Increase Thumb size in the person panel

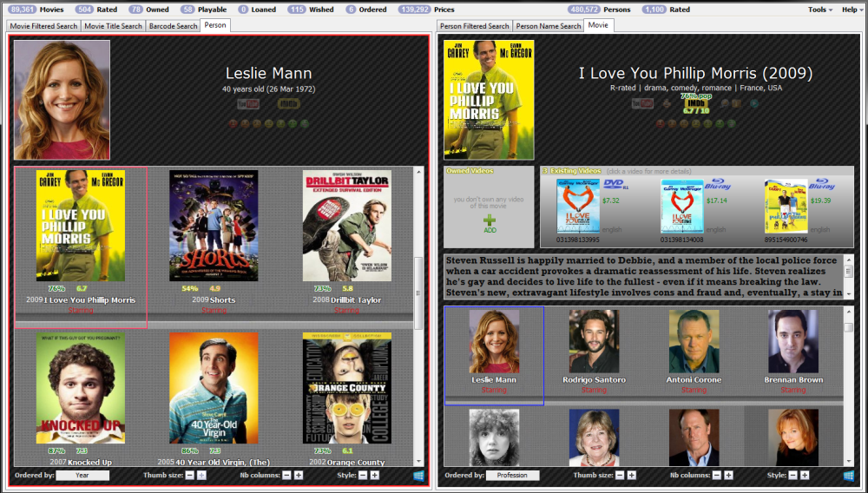201,476
